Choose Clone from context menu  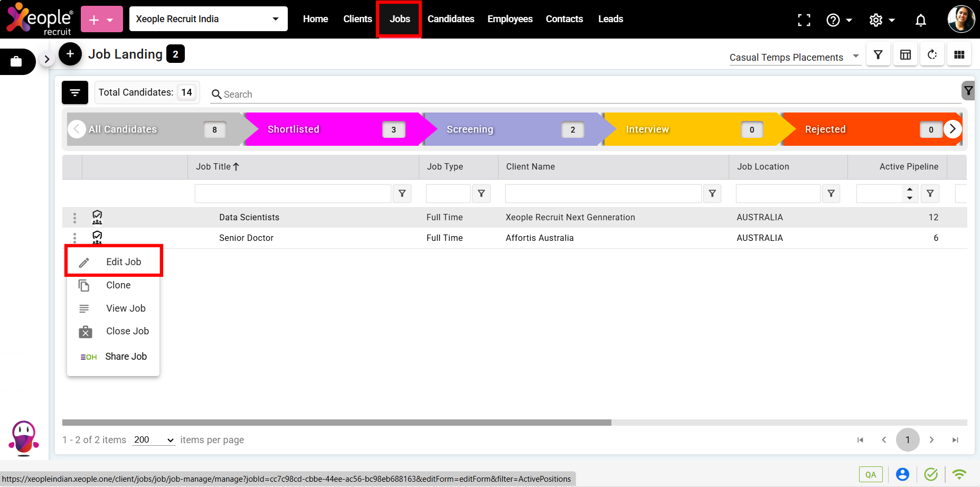tap(114, 285)
